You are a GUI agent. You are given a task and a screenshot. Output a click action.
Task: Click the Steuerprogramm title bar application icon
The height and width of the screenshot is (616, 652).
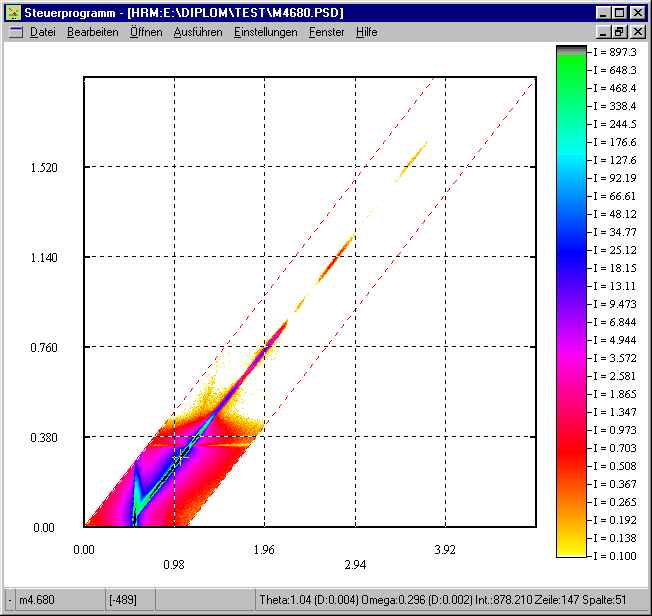[13, 13]
